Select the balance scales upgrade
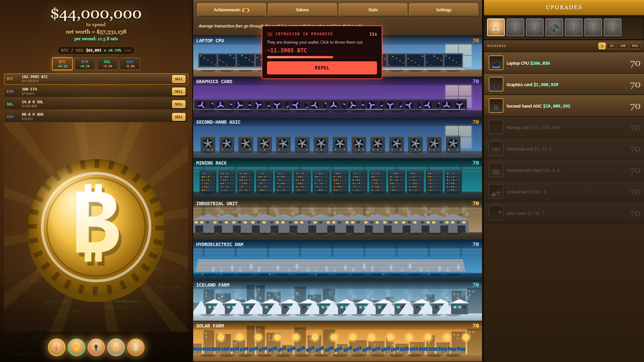 pyautogui.click(x=496, y=27)
